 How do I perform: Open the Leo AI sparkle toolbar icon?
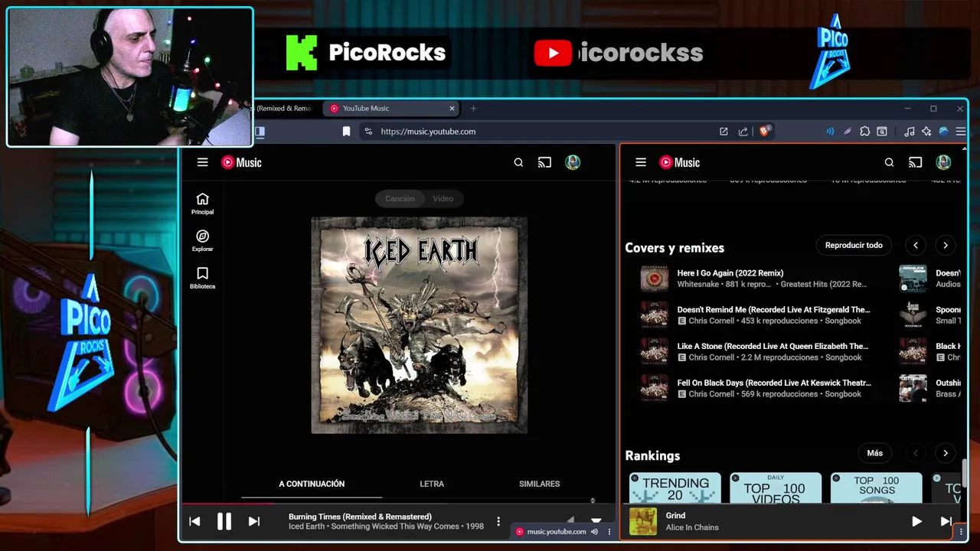pyautogui.click(x=926, y=132)
